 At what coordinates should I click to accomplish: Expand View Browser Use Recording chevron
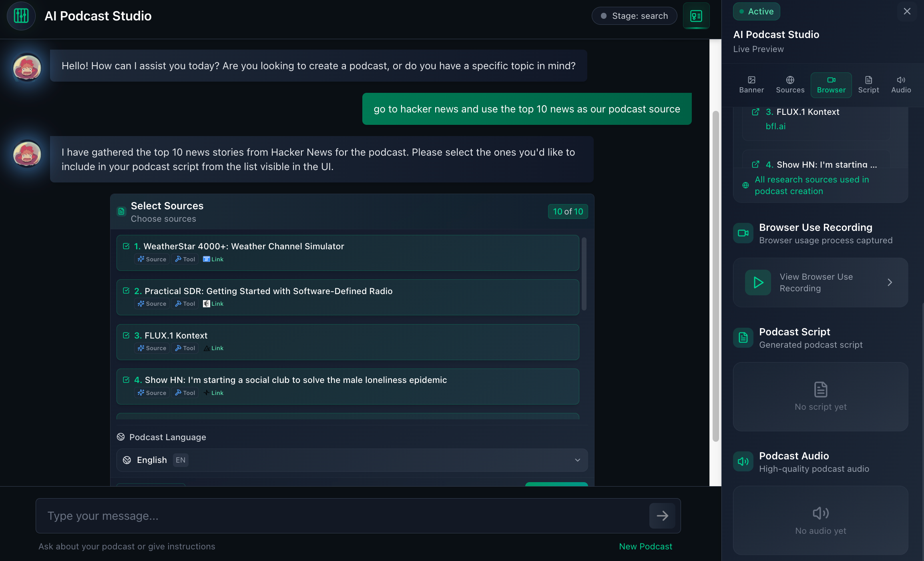pyautogui.click(x=890, y=283)
